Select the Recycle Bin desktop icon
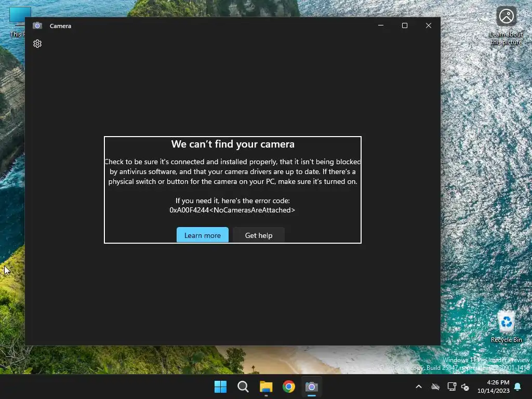The width and height of the screenshot is (532, 399). (506, 327)
